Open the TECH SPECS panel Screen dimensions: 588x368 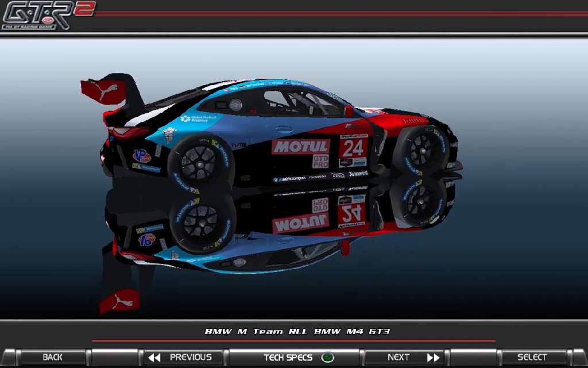pos(294,357)
